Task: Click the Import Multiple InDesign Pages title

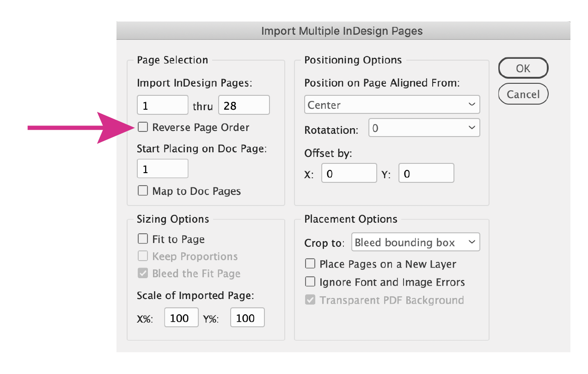Action: (342, 31)
